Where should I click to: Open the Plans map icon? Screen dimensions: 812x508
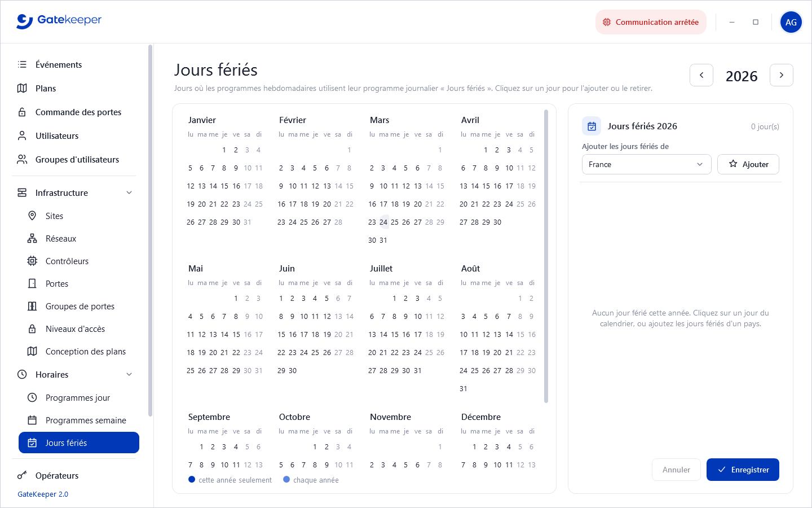click(x=22, y=88)
